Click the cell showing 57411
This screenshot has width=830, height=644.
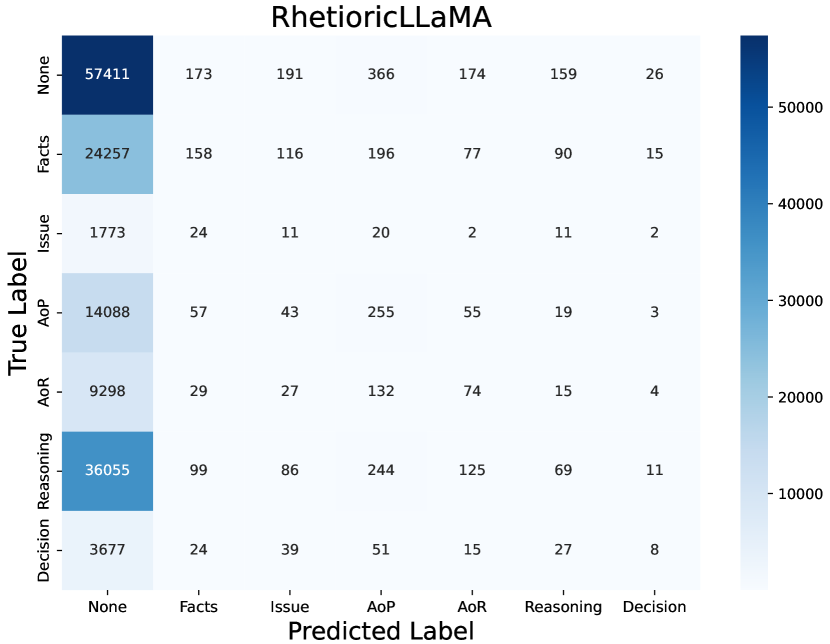(107, 74)
